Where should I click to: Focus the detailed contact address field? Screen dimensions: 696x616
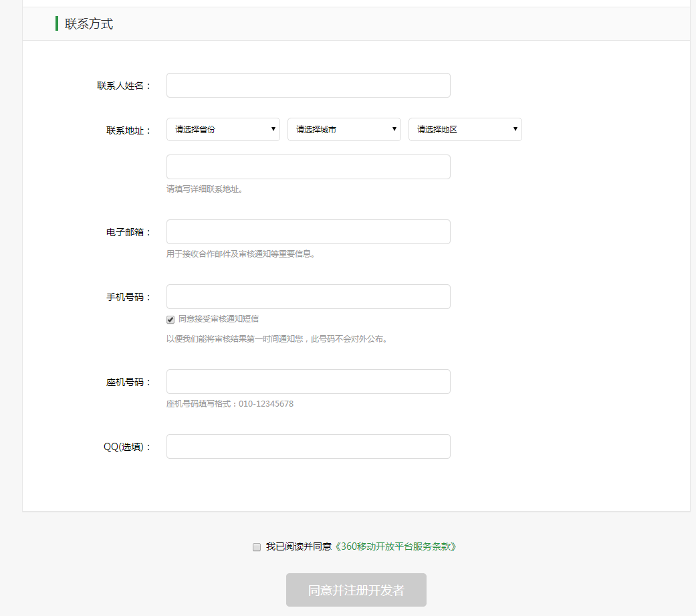click(308, 167)
